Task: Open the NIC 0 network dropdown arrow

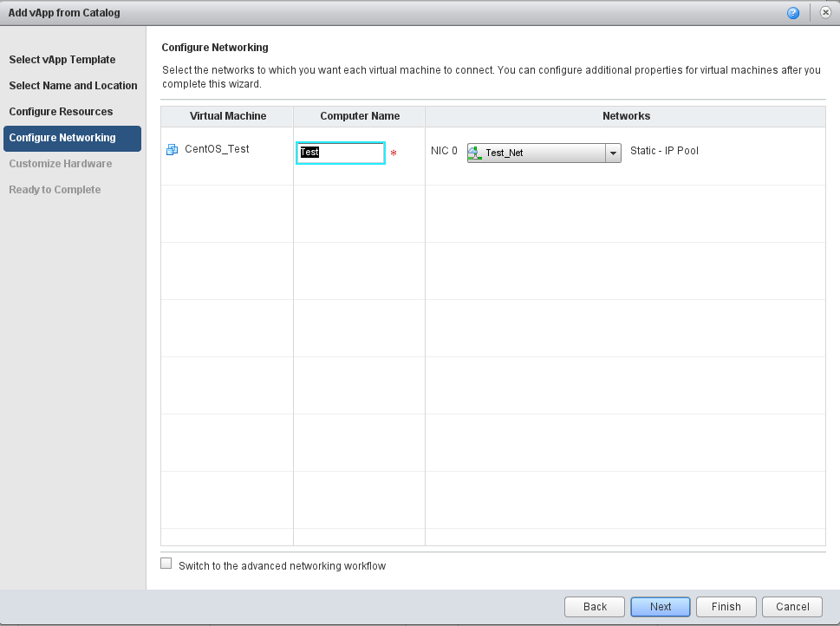Action: pyautogui.click(x=613, y=153)
